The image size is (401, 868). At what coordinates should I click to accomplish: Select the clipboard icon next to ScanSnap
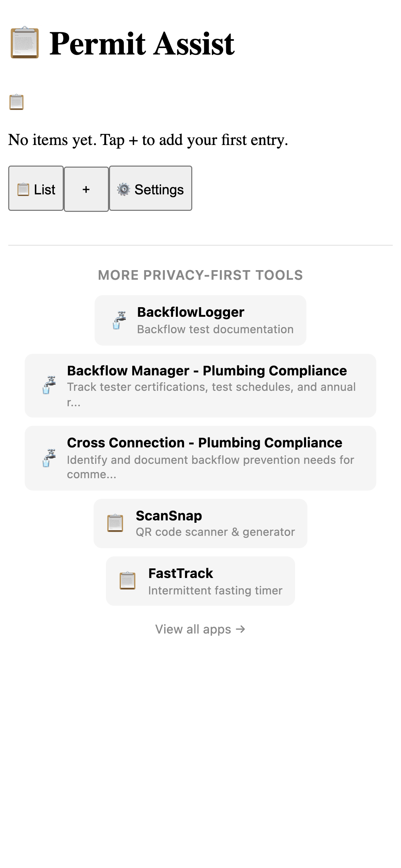(x=115, y=523)
